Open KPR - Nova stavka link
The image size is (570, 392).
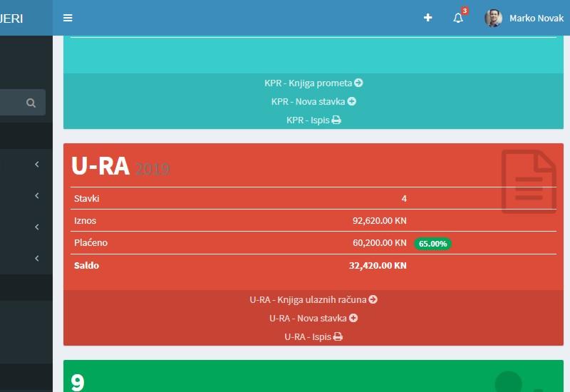pyautogui.click(x=313, y=101)
